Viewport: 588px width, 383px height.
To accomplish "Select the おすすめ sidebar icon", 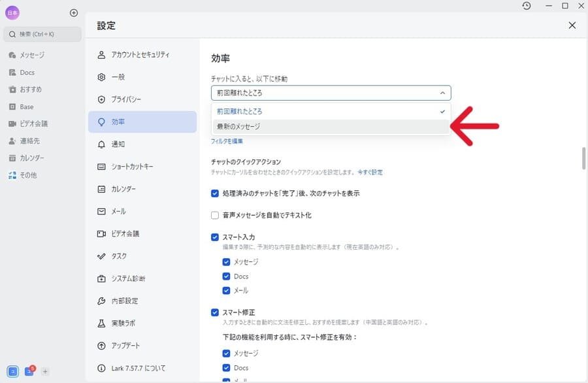I will 28,90.
